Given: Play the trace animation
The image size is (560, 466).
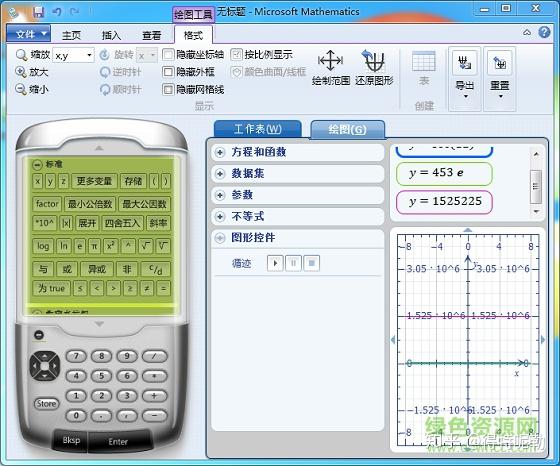Looking at the screenshot, I should point(275,263).
